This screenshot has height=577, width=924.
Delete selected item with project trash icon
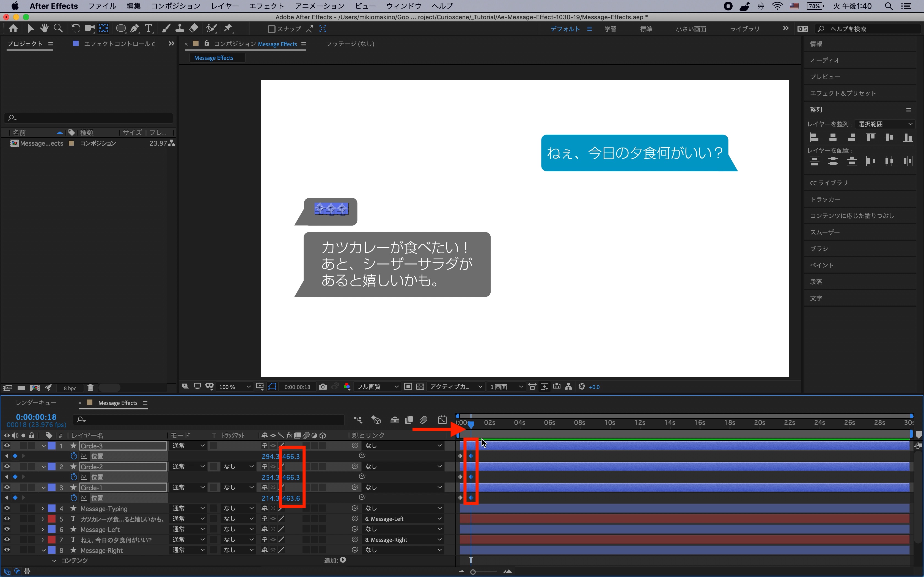point(90,388)
